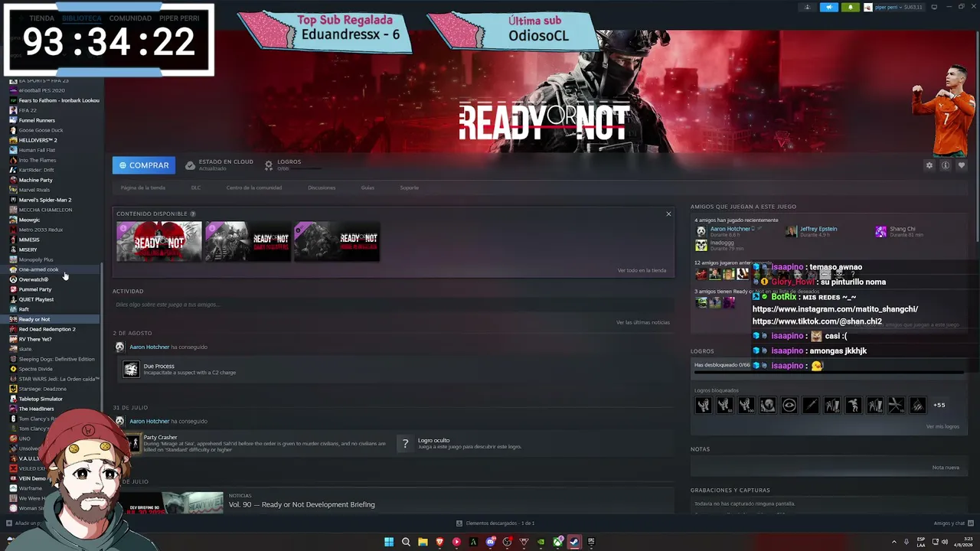The width and height of the screenshot is (980, 551).
Task: Open Ver mis logros link
Action: [x=942, y=426]
